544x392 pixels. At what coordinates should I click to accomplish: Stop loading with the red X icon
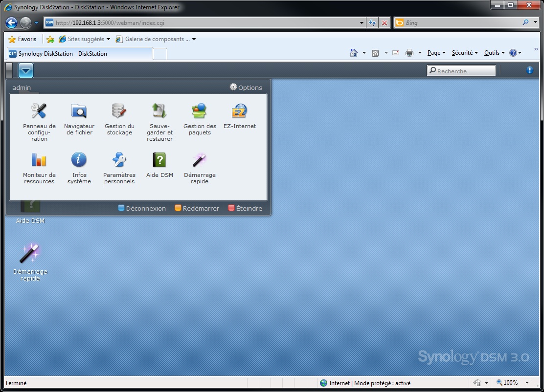point(385,23)
